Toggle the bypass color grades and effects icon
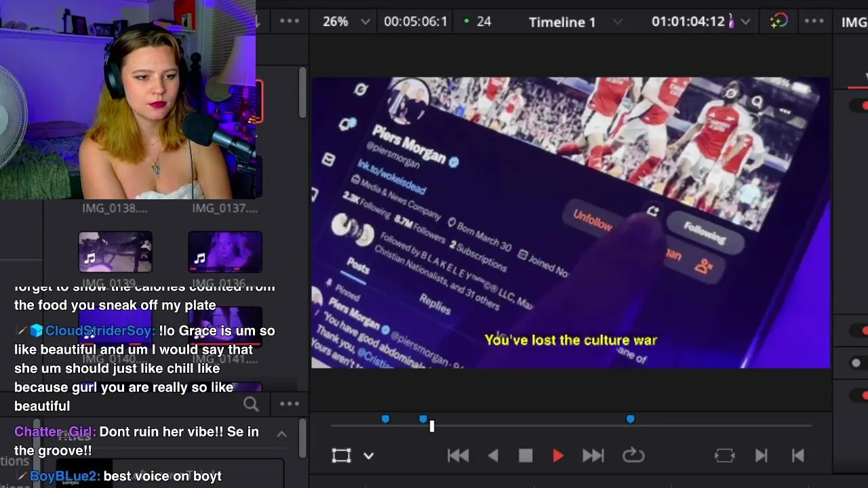 point(778,21)
